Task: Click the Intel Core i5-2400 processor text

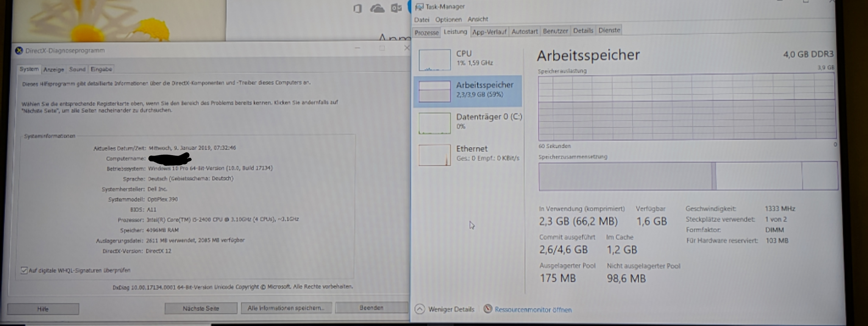Action: pos(223,219)
